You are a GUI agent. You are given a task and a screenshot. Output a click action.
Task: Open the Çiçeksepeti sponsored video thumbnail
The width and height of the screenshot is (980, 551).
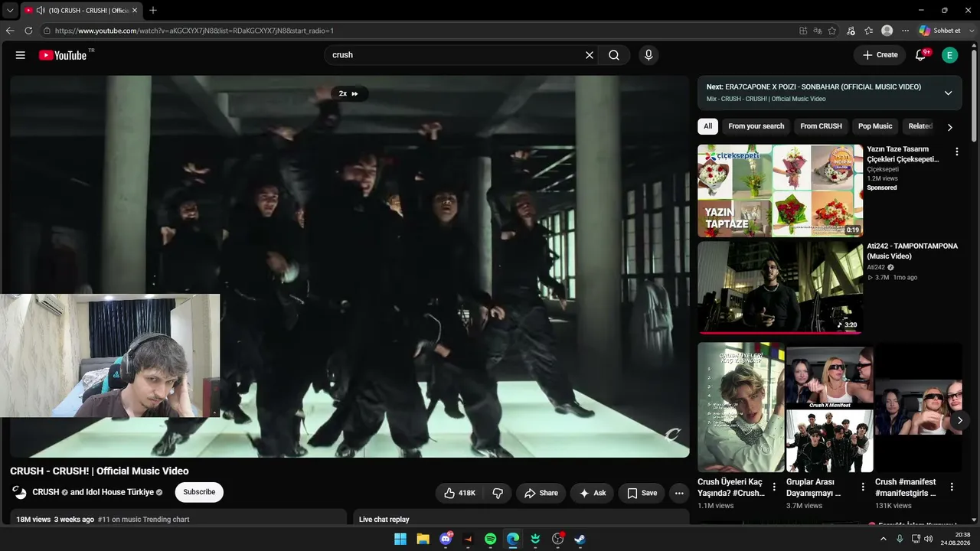point(780,191)
